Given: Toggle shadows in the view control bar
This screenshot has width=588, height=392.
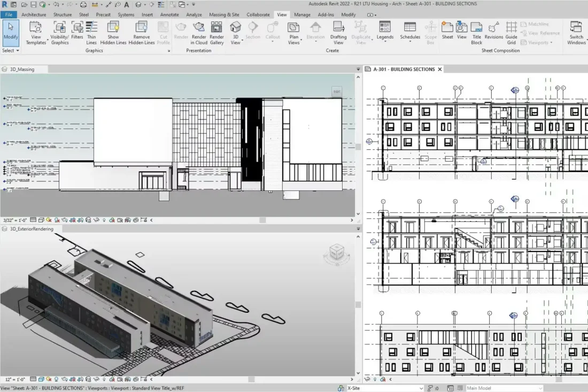Looking at the screenshot, I should [57, 219].
